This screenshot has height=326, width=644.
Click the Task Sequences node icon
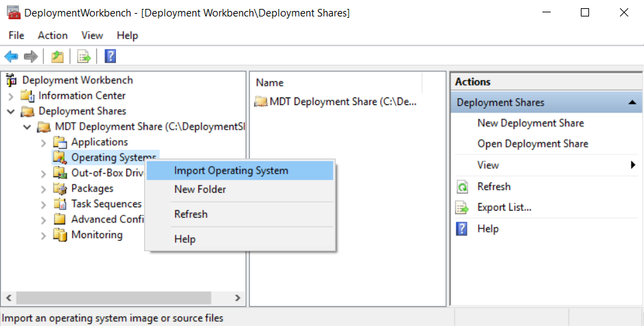click(60, 204)
